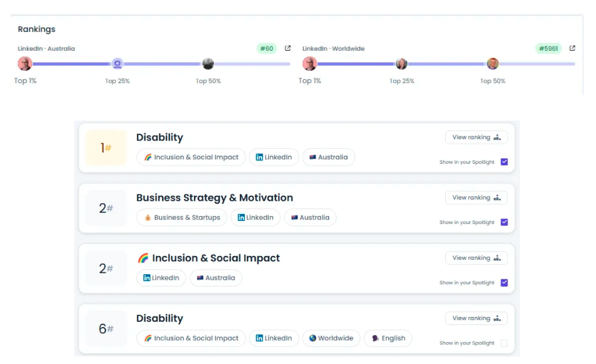
Task: Click the Top 1% avatar on the Australia slider
Action: (x=24, y=64)
